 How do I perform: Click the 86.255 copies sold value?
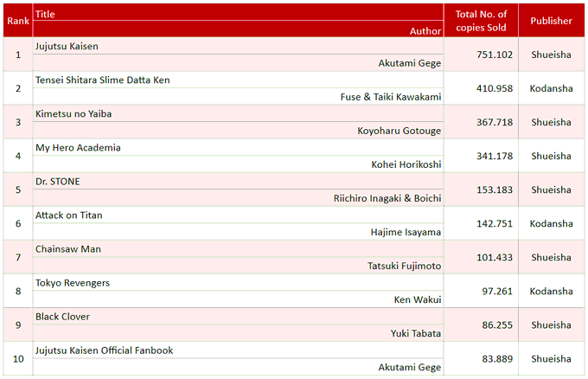tap(497, 325)
